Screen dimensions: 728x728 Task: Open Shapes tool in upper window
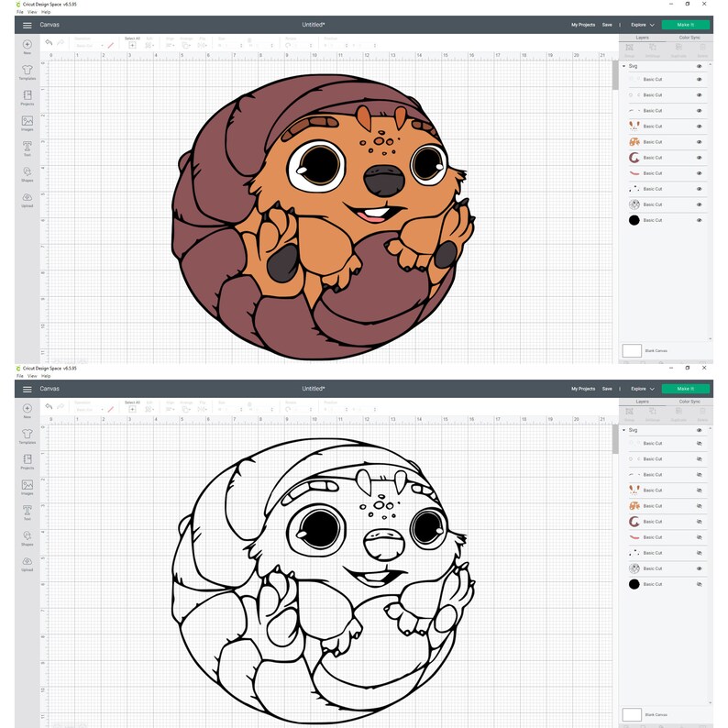click(x=28, y=174)
